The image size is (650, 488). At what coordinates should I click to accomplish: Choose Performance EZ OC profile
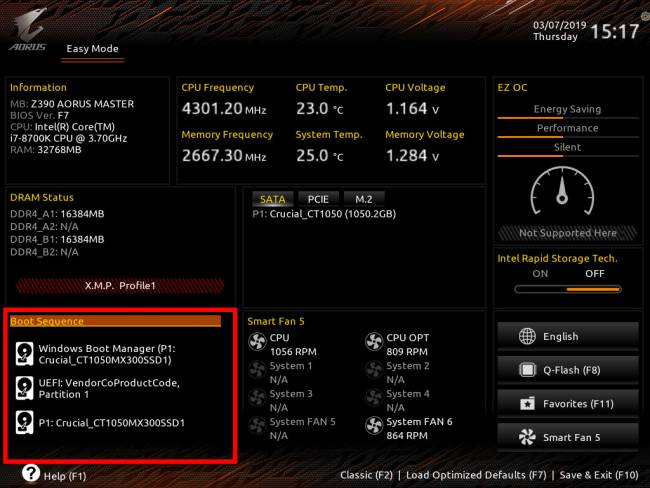568,129
